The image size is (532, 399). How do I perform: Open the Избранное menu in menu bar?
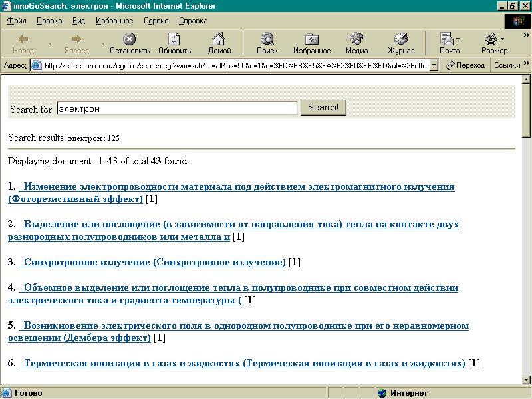click(114, 21)
